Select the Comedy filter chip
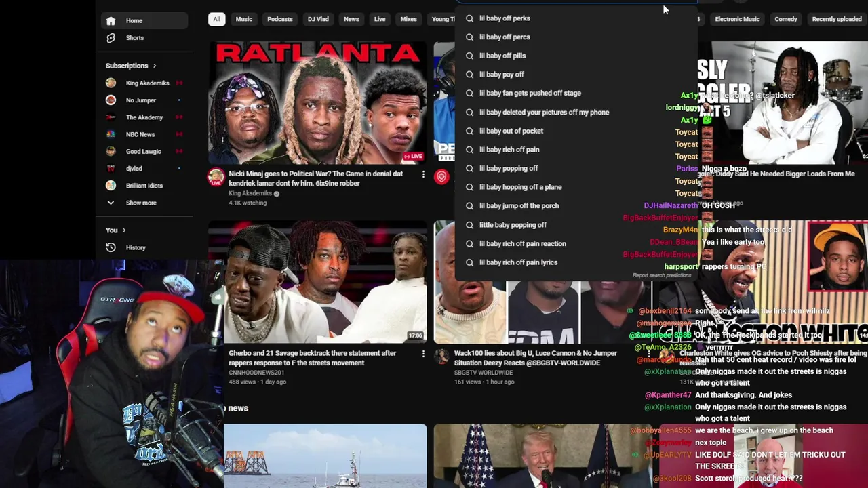Image resolution: width=868 pixels, height=488 pixels. [x=786, y=19]
